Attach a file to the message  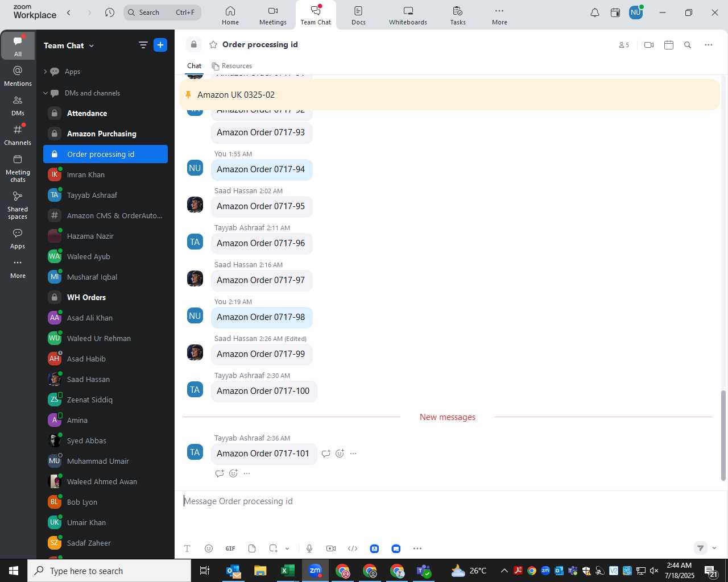tap(252, 548)
